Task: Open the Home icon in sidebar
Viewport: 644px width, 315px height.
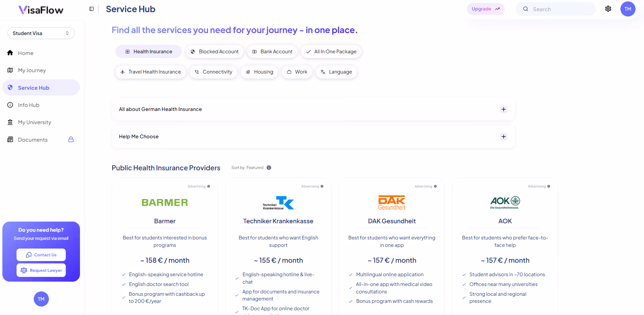Action: pos(10,53)
